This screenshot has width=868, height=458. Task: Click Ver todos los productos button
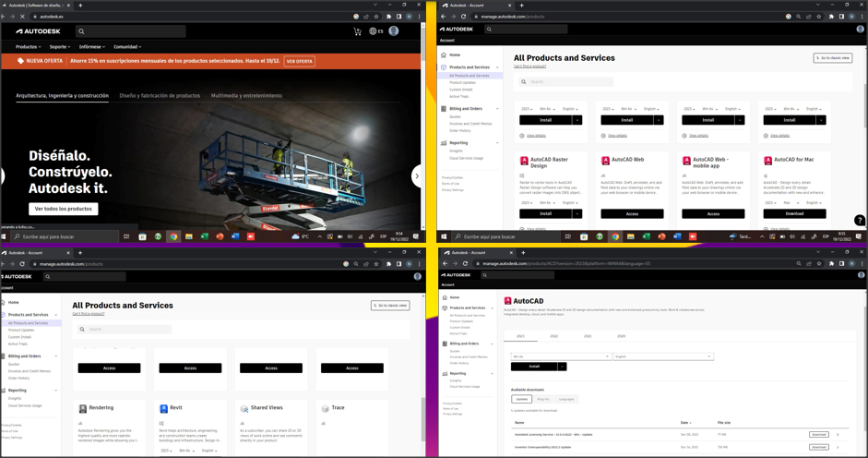click(63, 209)
